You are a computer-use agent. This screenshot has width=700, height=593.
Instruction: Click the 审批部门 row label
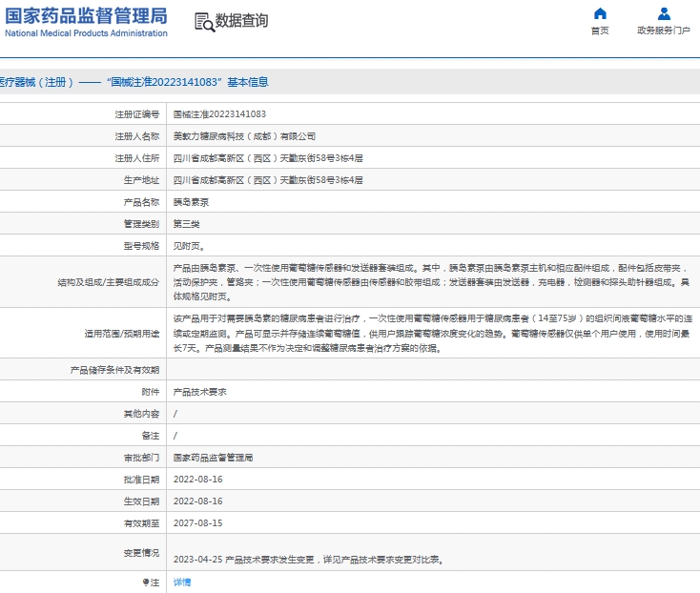141,458
